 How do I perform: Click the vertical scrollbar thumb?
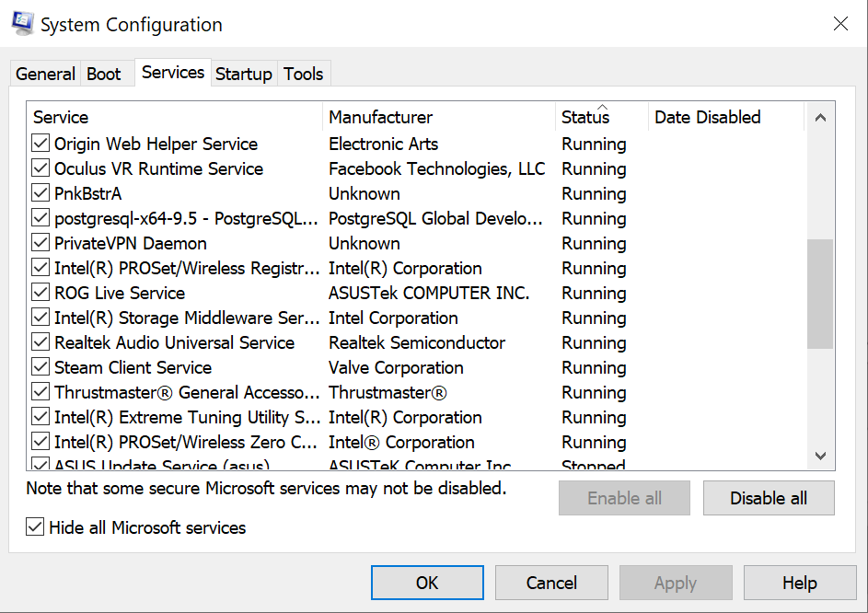(x=820, y=294)
